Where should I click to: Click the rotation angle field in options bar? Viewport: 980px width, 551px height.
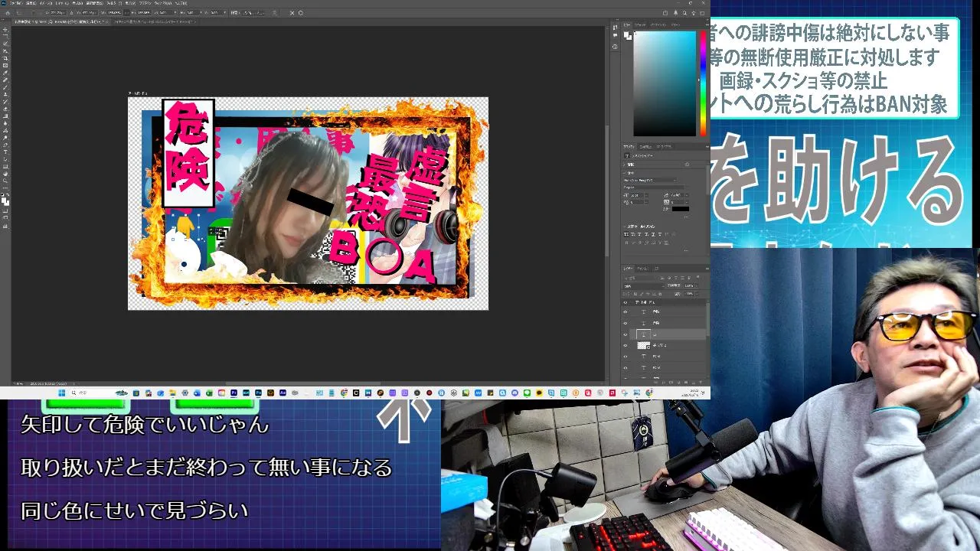(x=166, y=13)
